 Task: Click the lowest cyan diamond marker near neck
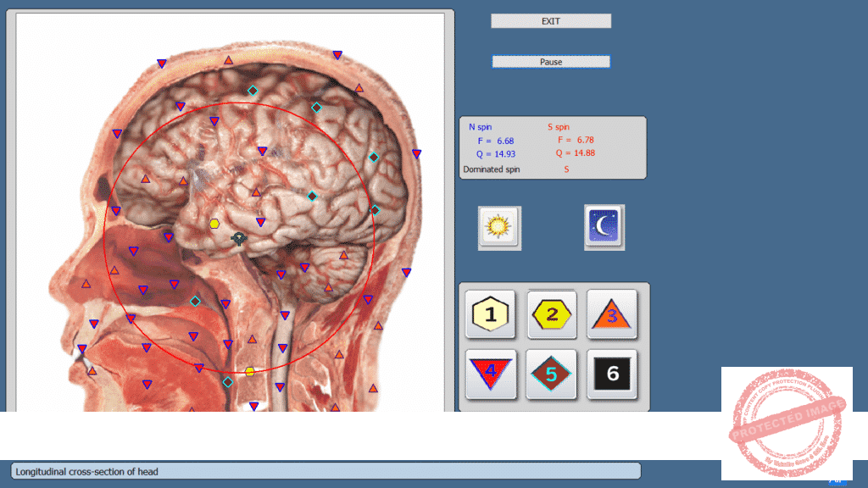click(227, 382)
